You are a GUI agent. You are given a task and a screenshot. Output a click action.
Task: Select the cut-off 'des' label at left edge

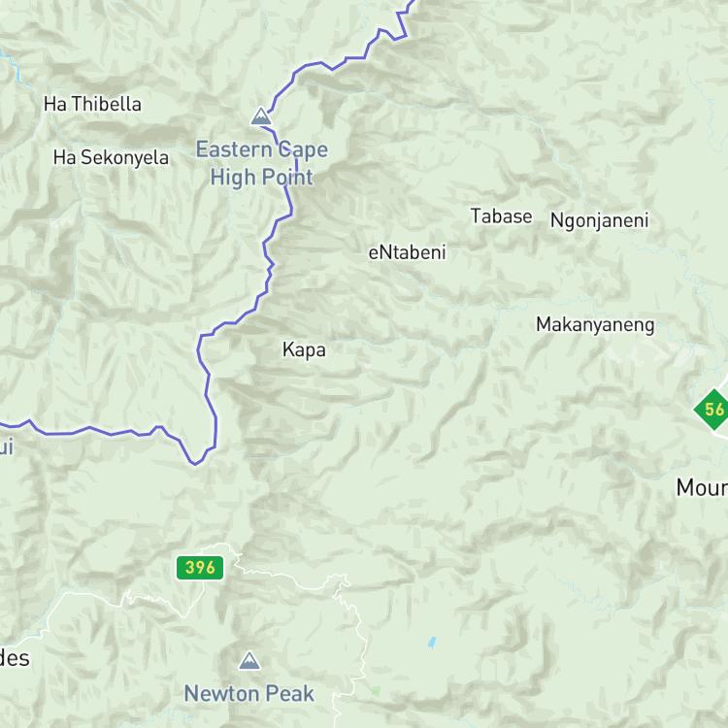(x=15, y=658)
